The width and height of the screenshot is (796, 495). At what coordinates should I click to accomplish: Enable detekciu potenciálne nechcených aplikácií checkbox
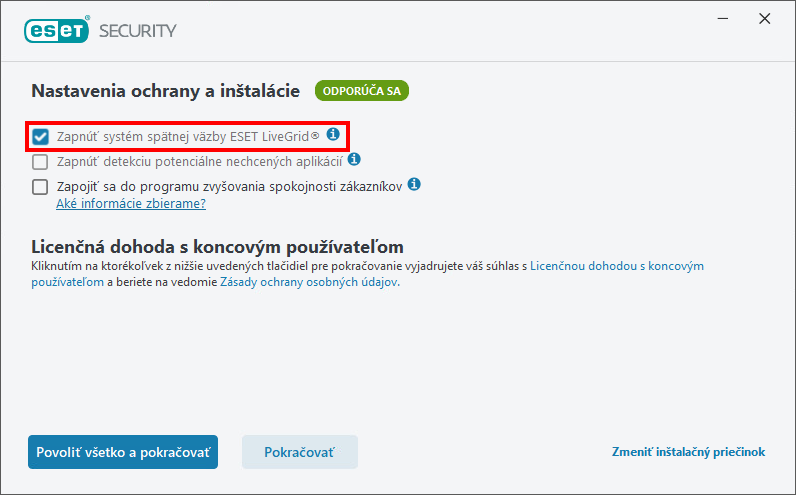[40, 162]
